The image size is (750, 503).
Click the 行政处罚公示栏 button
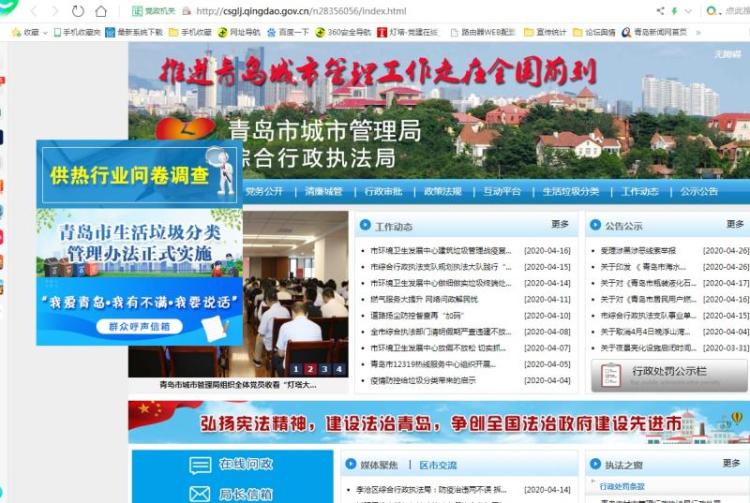(x=669, y=375)
